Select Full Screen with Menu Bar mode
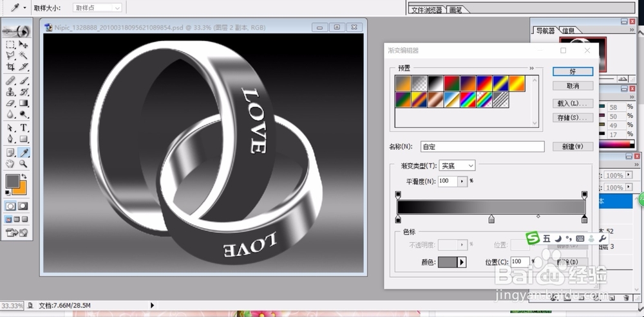Screen dimensions: 644x317 tap(17, 219)
